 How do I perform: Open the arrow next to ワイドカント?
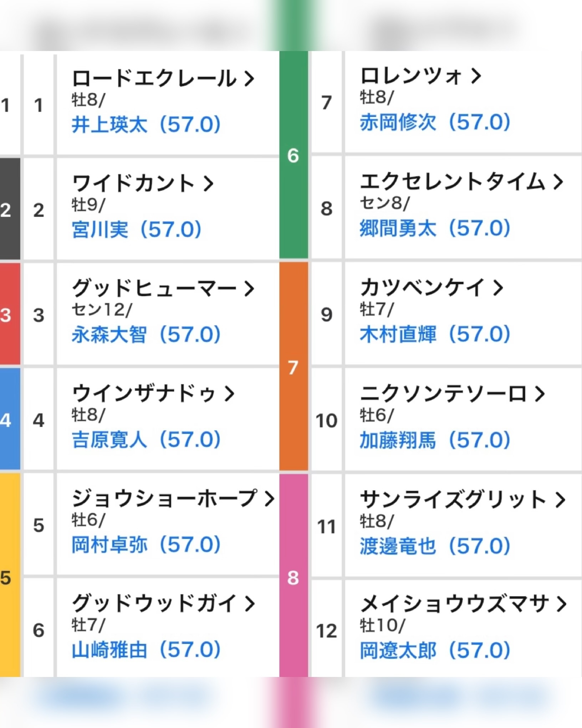point(208,184)
